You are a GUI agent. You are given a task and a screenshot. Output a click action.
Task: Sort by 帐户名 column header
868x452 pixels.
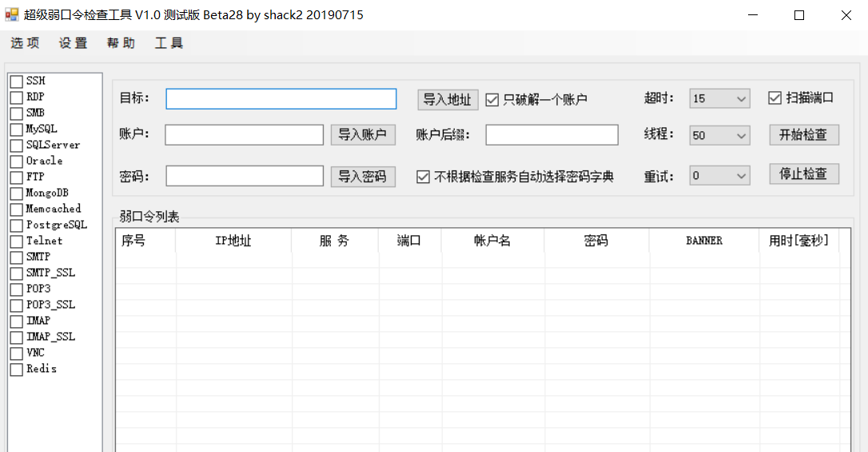(x=492, y=241)
